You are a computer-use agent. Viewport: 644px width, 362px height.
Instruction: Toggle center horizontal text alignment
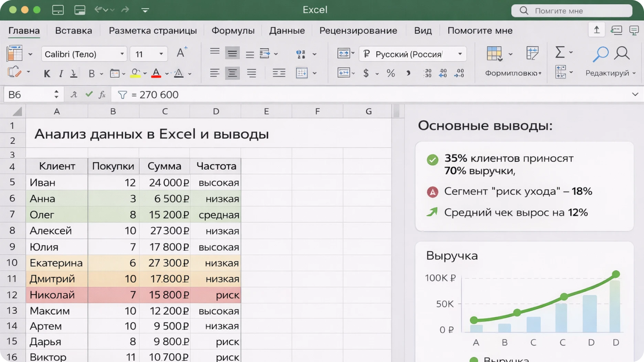(233, 73)
